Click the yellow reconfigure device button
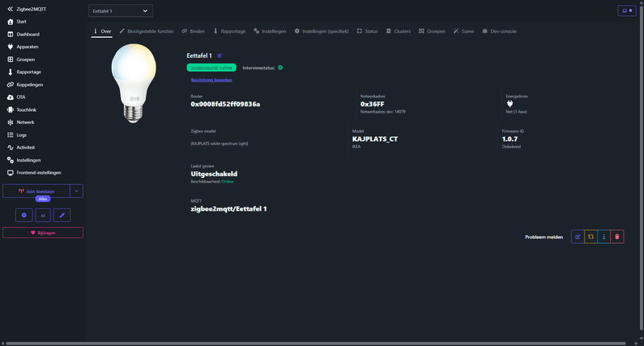Image resolution: width=644 pixels, height=346 pixels. click(591, 237)
